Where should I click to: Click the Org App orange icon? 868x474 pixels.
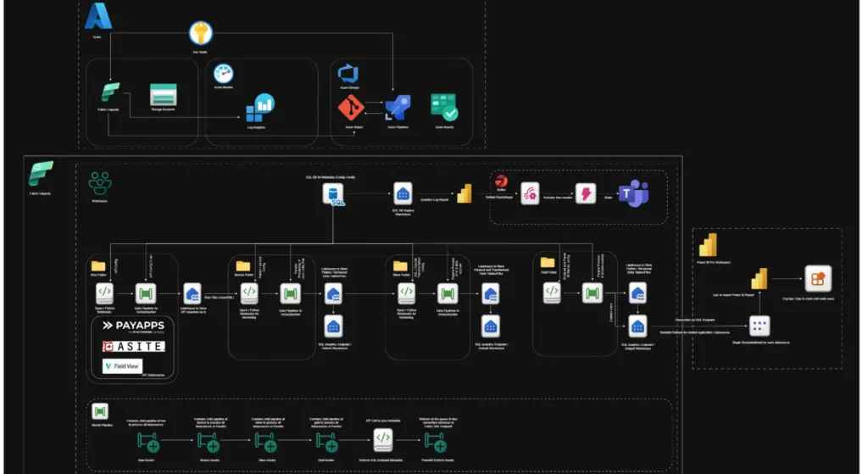[818, 277]
